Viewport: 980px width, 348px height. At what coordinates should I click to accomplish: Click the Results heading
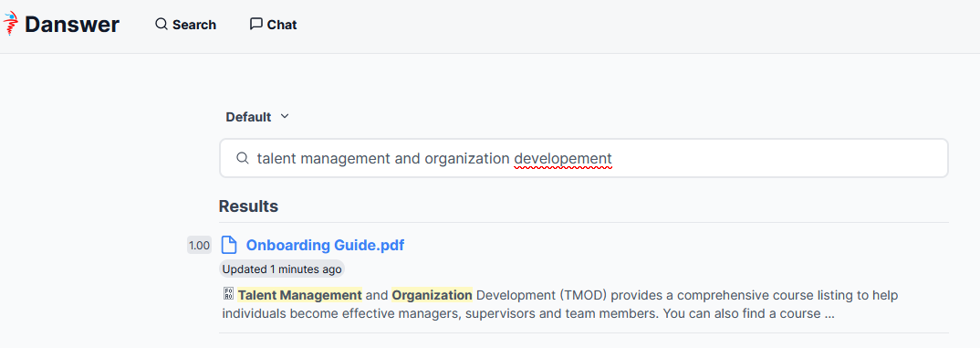click(249, 206)
